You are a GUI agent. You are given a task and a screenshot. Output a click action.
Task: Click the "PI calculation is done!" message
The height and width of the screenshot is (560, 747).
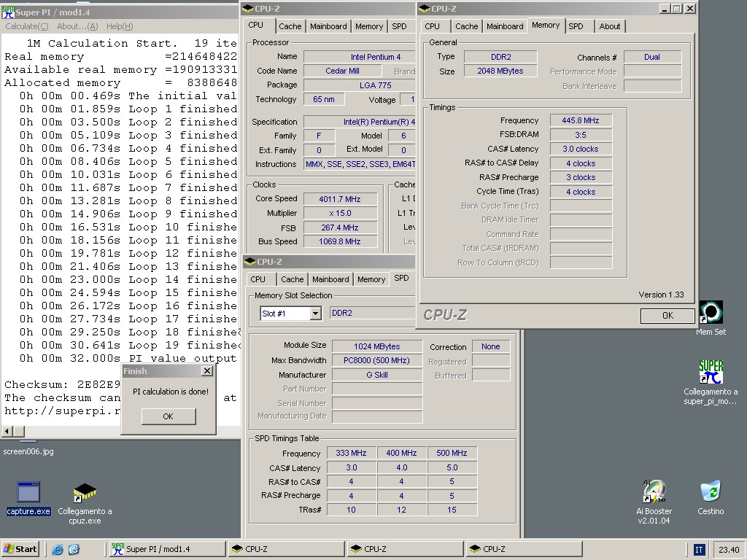171,392
